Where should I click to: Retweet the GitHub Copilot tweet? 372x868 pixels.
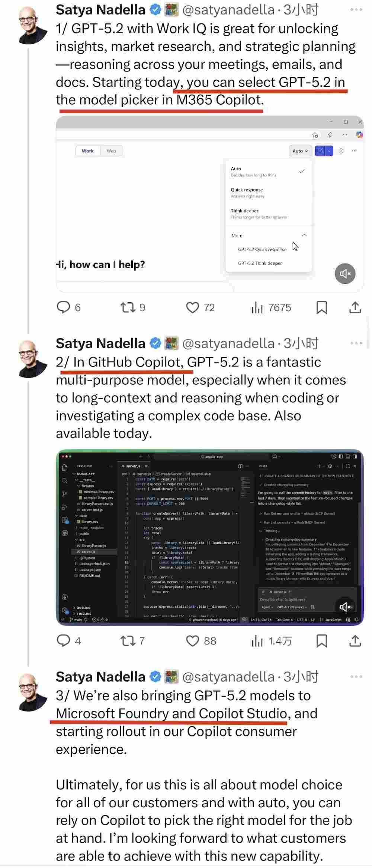pos(128,641)
